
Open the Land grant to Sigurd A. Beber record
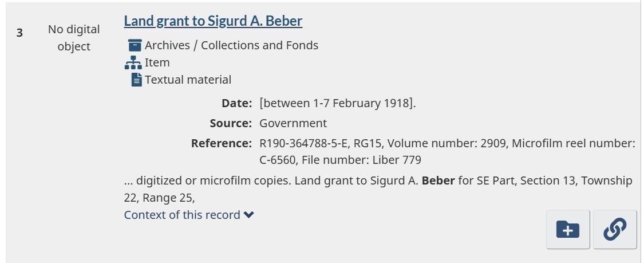pyautogui.click(x=213, y=21)
